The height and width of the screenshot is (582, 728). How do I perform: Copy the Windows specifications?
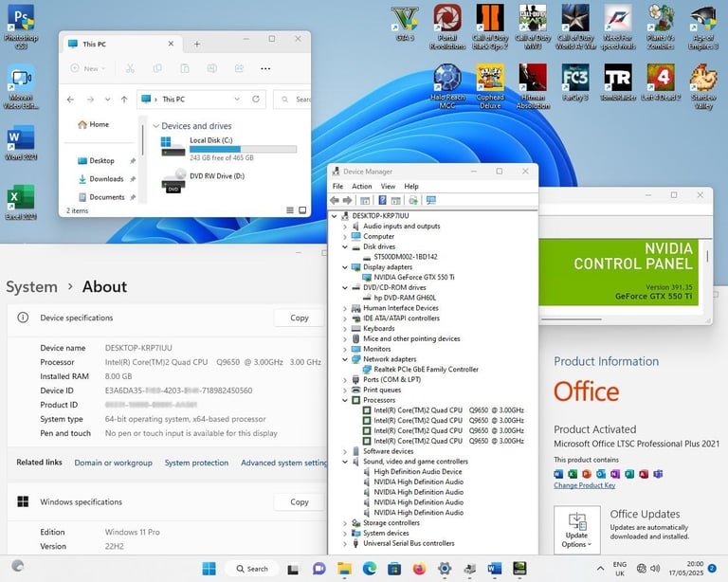coord(300,502)
